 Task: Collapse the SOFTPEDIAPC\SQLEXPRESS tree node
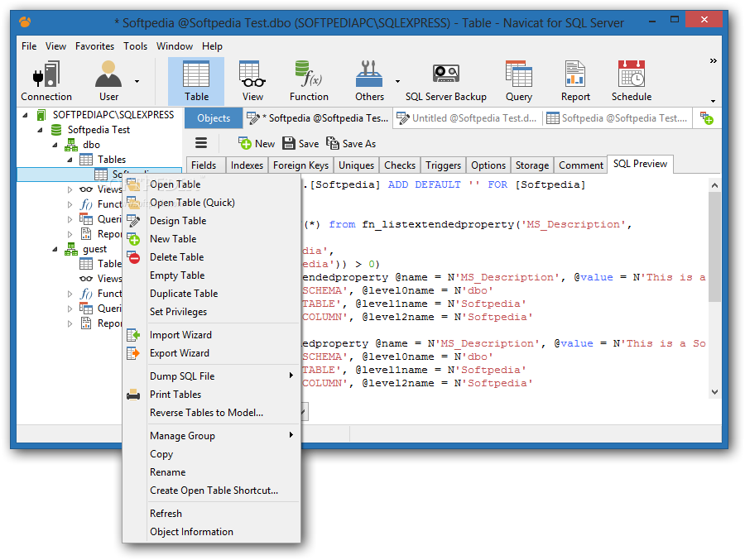(x=25, y=115)
